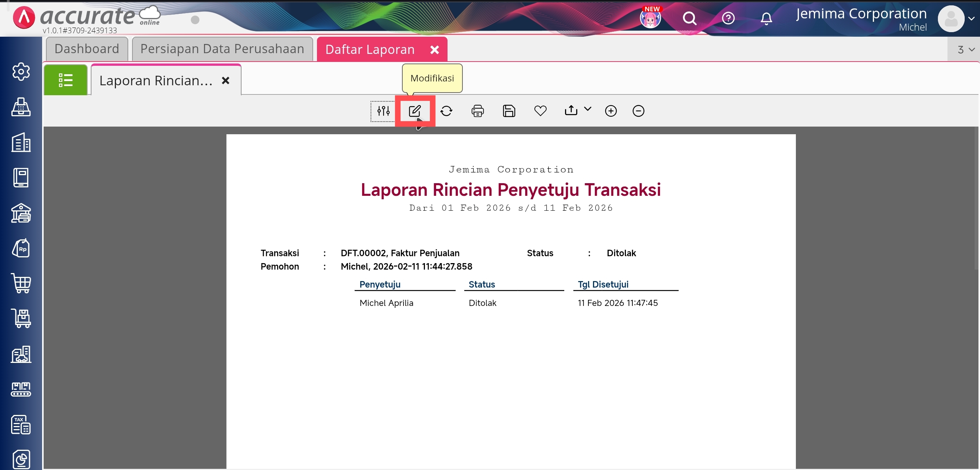Image resolution: width=980 pixels, height=470 pixels.
Task: Open the report filter parameters icon
Action: (383, 111)
